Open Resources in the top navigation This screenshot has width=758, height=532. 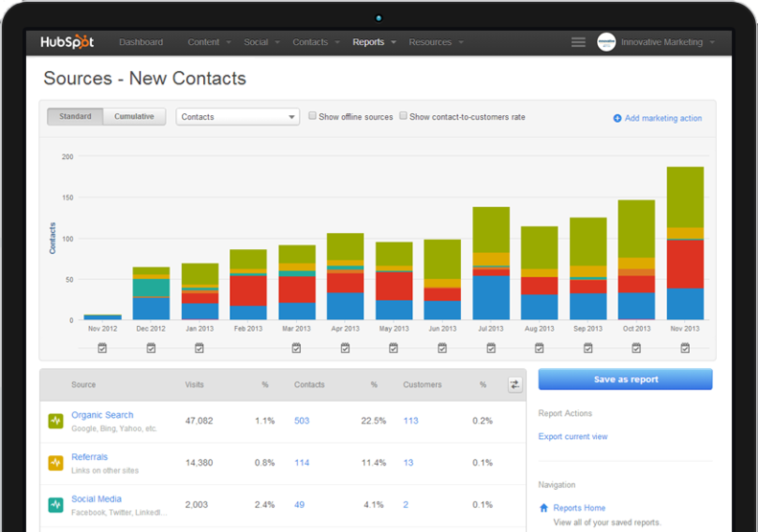coord(430,42)
